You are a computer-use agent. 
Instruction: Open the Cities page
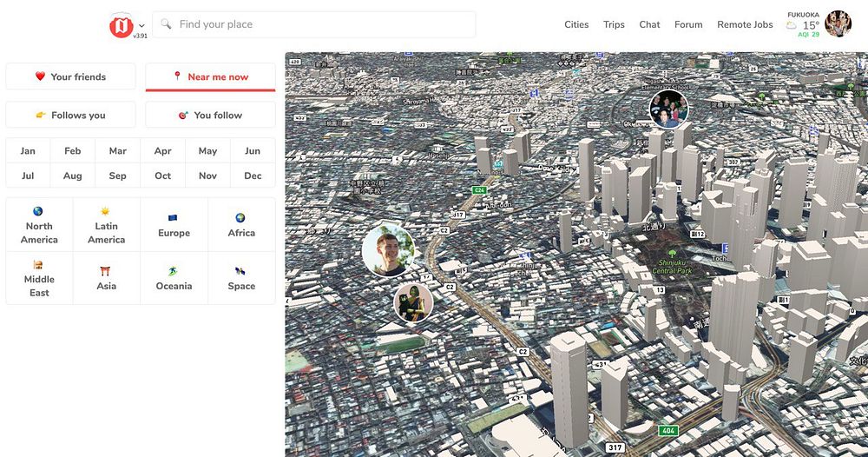576,24
